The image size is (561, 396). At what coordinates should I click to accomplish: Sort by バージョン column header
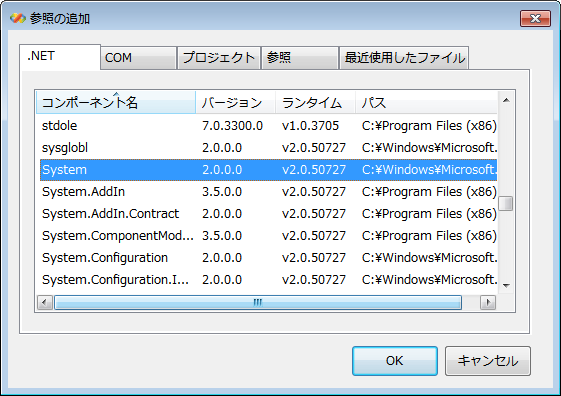point(235,103)
